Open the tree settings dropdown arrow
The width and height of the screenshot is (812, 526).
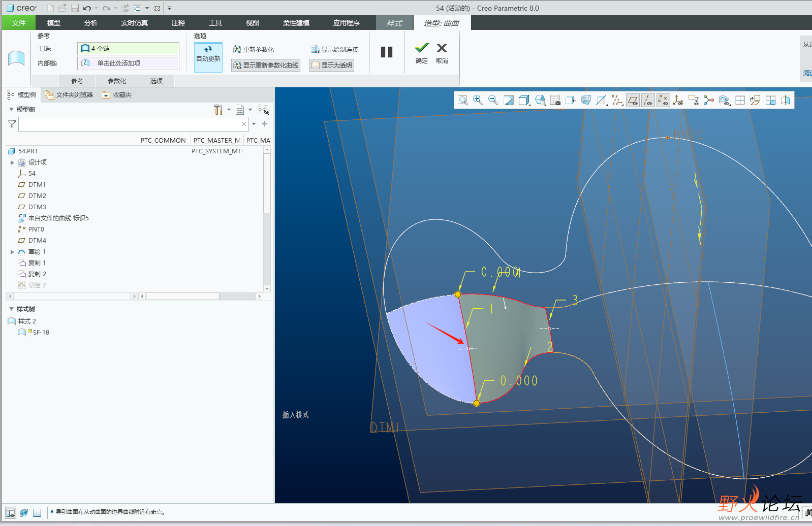pyautogui.click(x=229, y=110)
